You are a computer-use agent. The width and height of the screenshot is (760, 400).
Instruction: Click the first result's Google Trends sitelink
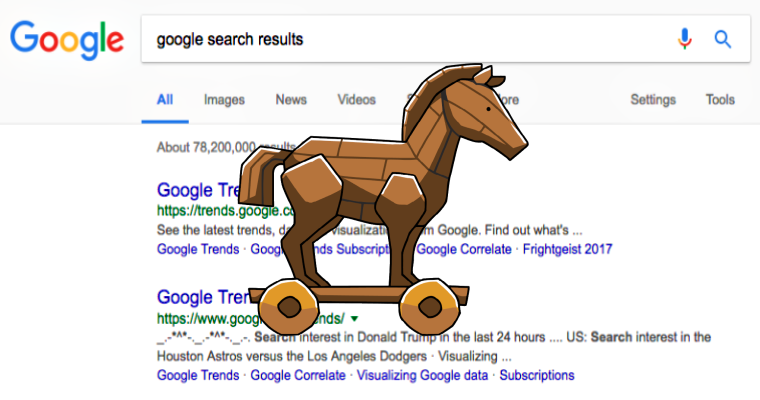pyautogui.click(x=198, y=249)
